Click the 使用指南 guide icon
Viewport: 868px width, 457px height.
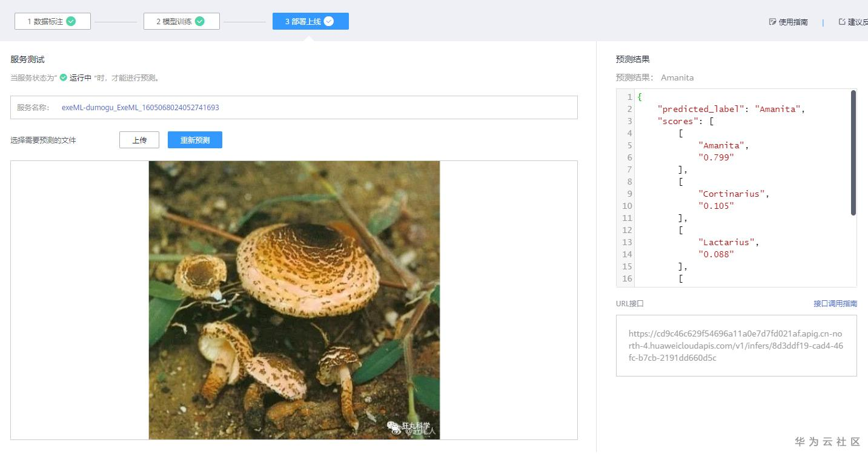(772, 22)
